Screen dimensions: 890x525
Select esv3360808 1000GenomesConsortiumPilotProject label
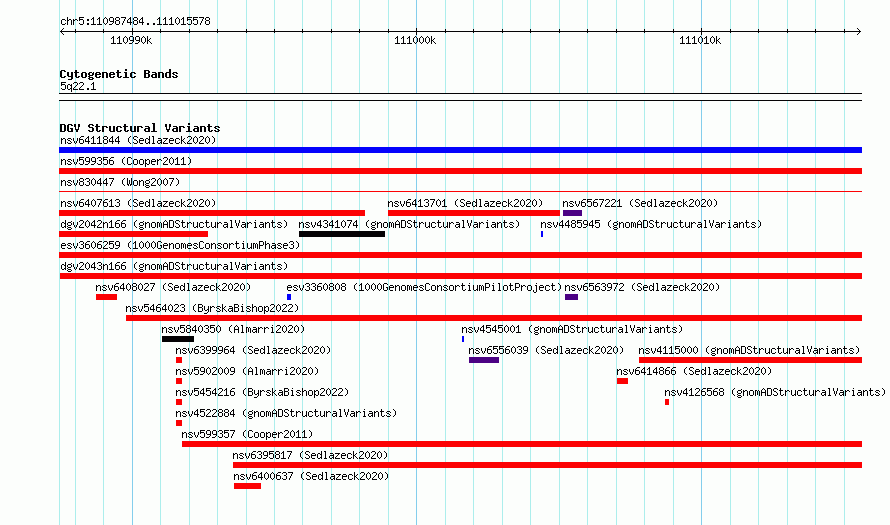tap(424, 287)
